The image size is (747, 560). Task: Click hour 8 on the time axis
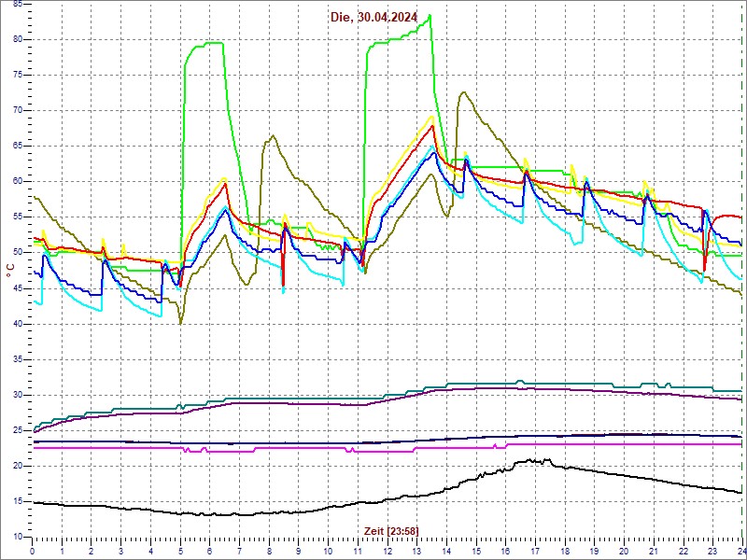pyautogui.click(x=269, y=551)
